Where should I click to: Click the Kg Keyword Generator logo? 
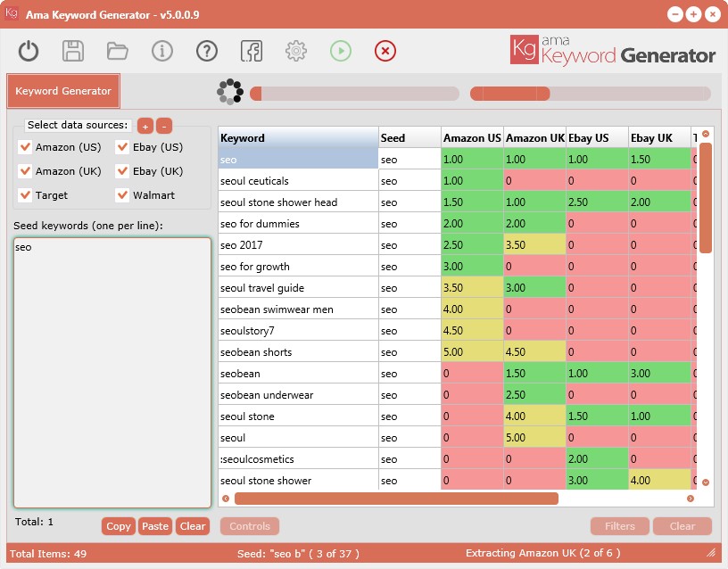pyautogui.click(x=612, y=50)
